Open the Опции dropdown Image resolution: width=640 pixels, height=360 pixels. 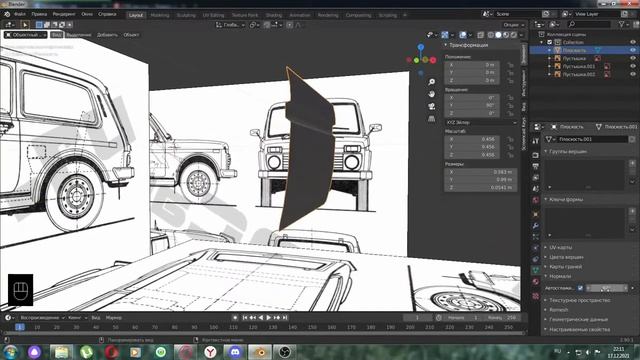513,25
